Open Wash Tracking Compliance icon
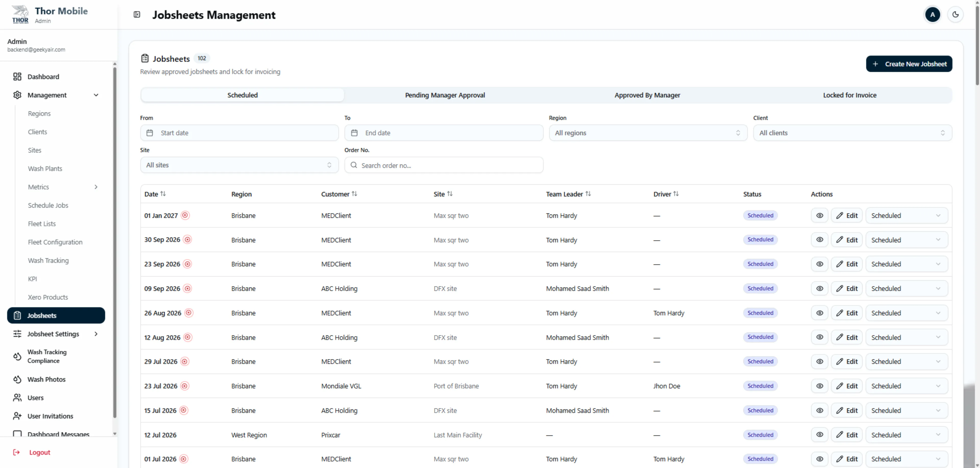The height and width of the screenshot is (468, 980). point(17,356)
